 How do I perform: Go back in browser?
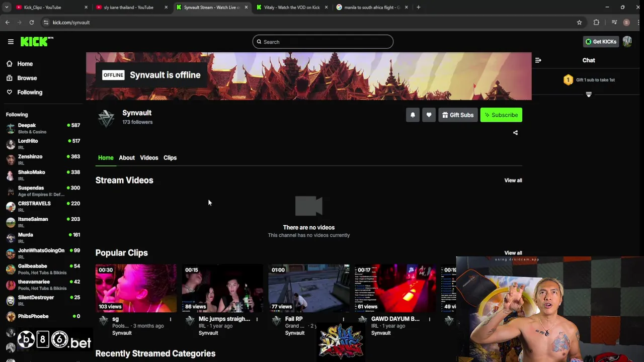coord(8,22)
